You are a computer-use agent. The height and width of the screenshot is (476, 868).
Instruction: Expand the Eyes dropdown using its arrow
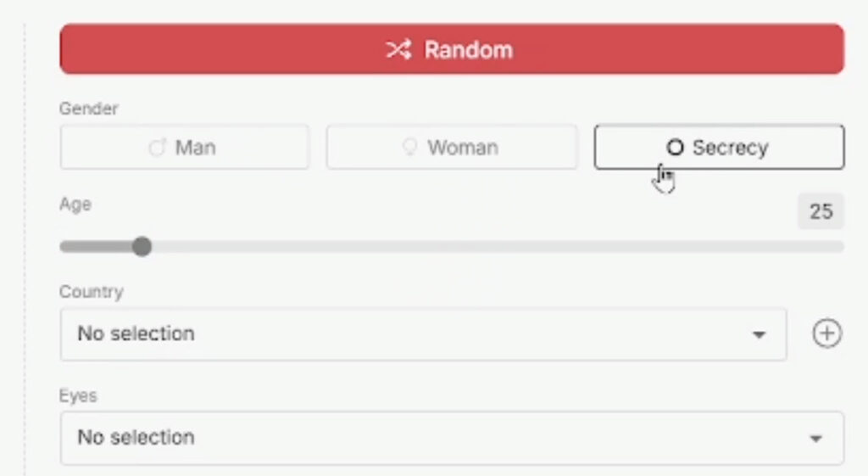click(815, 439)
